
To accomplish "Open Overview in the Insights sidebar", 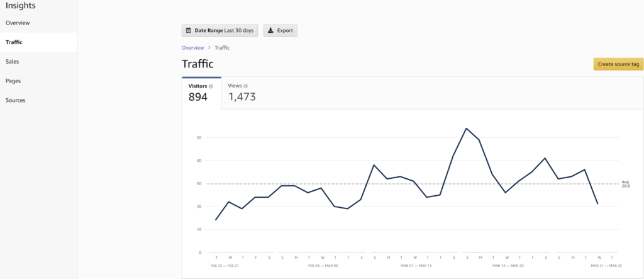I will tap(18, 23).
